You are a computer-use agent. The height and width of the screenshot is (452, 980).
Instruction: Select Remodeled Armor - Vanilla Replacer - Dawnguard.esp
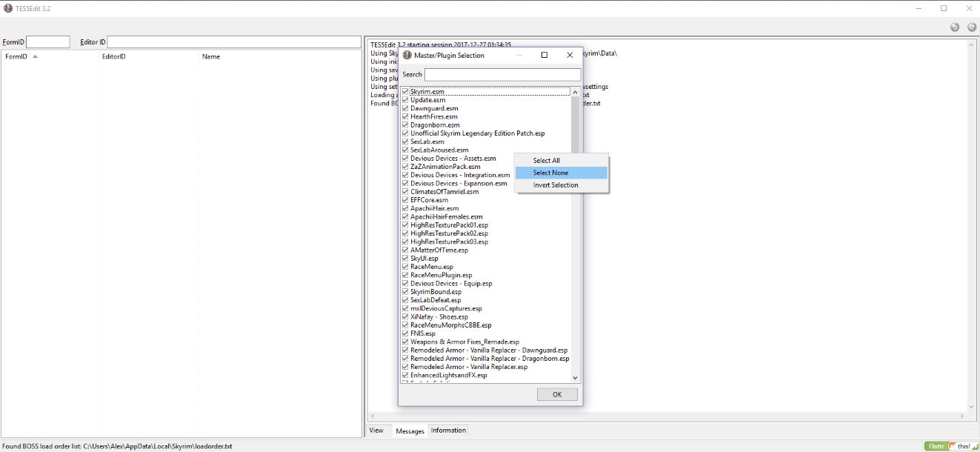(x=489, y=350)
